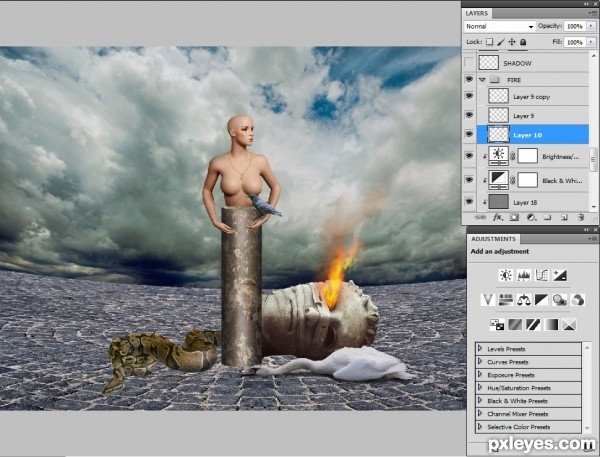The height and width of the screenshot is (457, 600).
Task: Hide Layer 18
Action: point(469,202)
